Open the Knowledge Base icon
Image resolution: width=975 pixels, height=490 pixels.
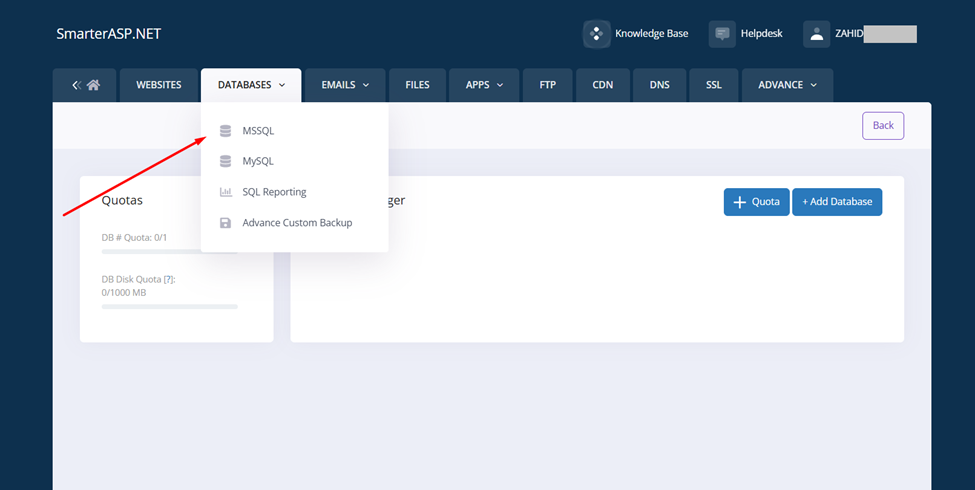tap(597, 34)
